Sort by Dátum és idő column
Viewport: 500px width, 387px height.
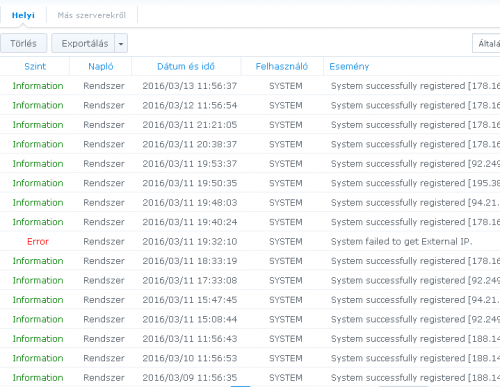pyautogui.click(x=186, y=66)
